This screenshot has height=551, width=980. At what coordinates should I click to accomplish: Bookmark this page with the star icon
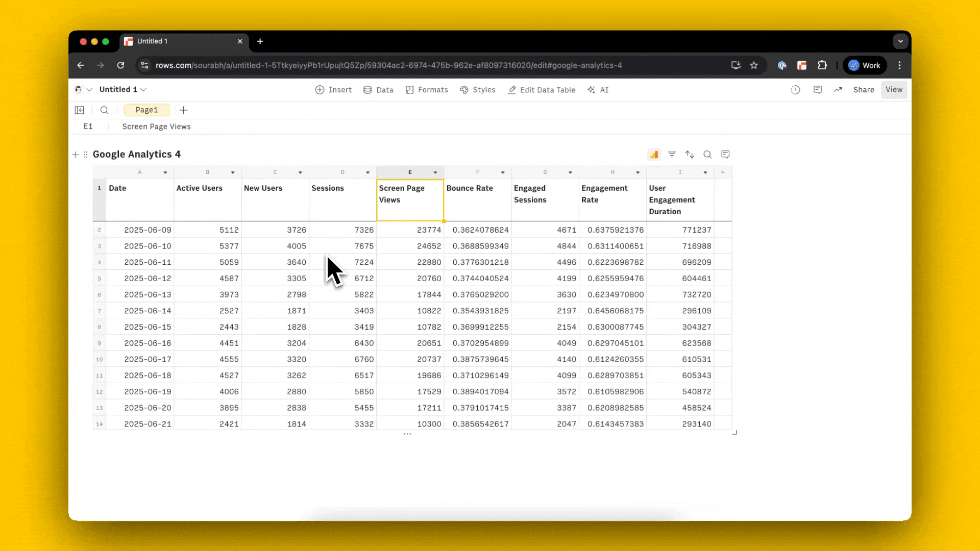754,65
